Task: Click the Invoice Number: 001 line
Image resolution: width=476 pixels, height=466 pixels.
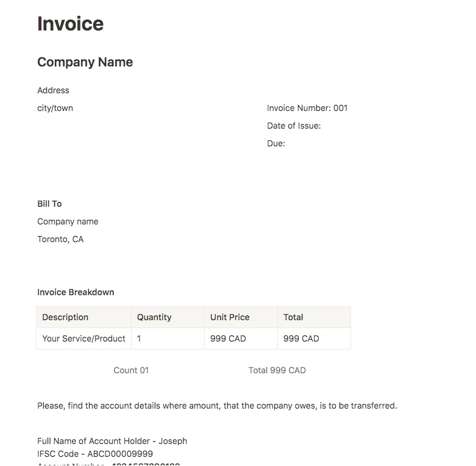Action: click(307, 108)
